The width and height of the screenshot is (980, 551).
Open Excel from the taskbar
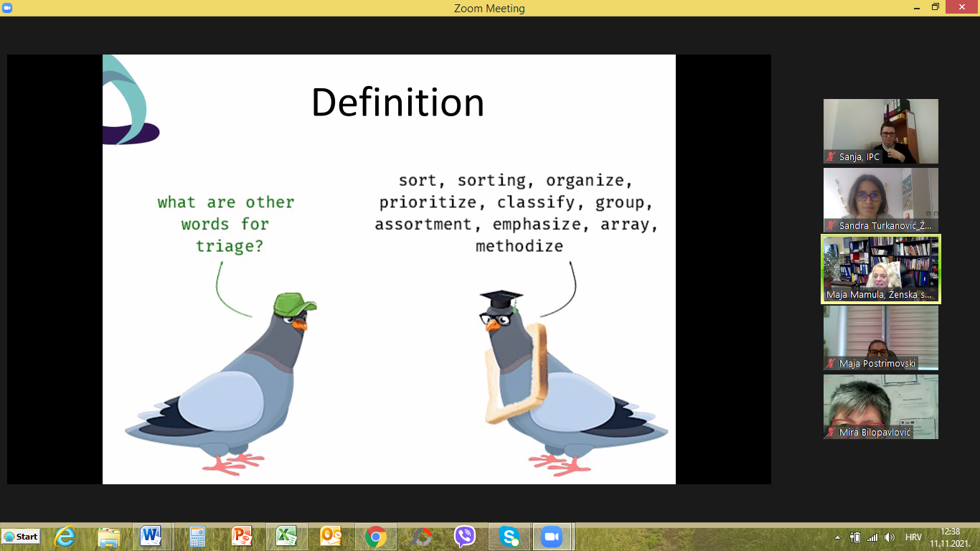[286, 537]
